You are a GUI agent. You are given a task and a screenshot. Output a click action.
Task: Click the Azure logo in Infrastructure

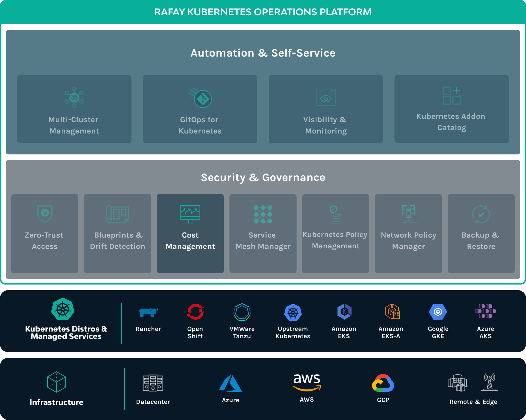coord(230,383)
